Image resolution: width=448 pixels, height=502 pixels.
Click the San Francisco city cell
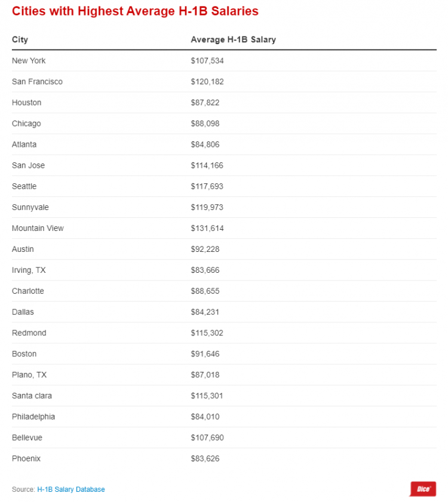tap(37, 82)
